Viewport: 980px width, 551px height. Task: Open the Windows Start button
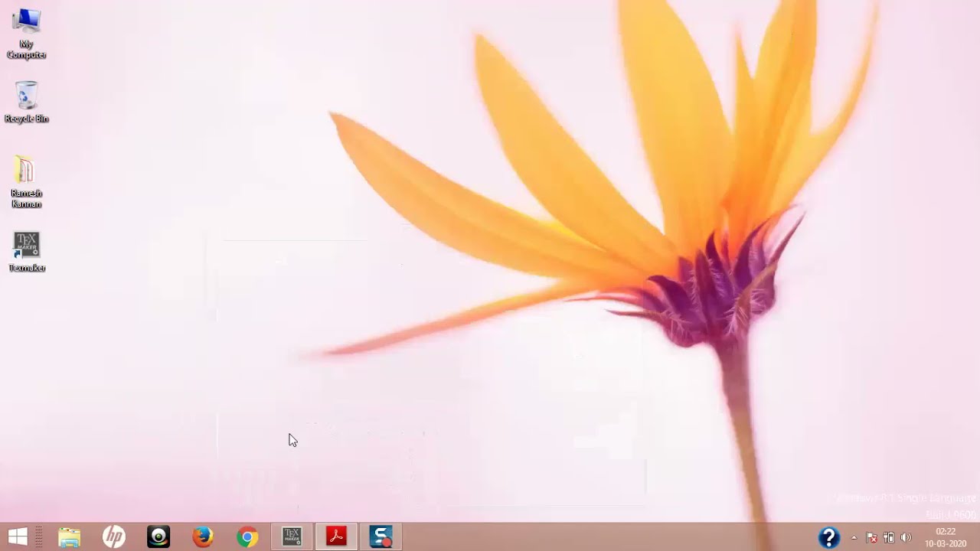click(x=18, y=536)
